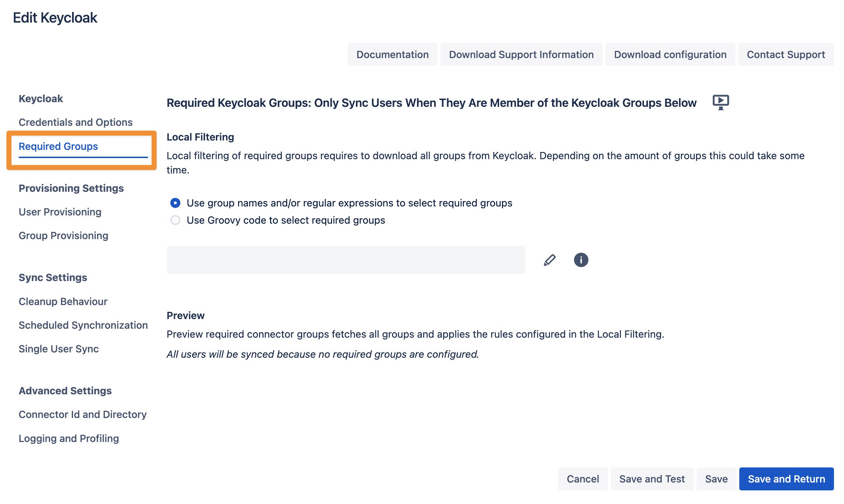844x504 pixels.
Task: Click Advanced Settings sidebar heading
Action: [x=65, y=391]
